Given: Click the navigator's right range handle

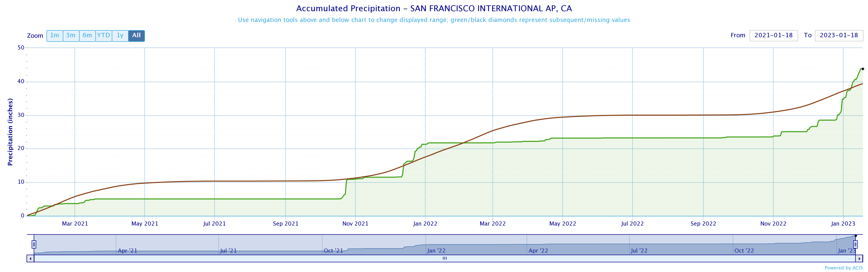Looking at the screenshot, I should 855,244.
